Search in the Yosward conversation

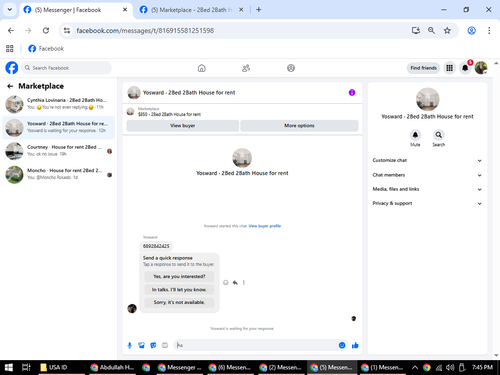439,135
